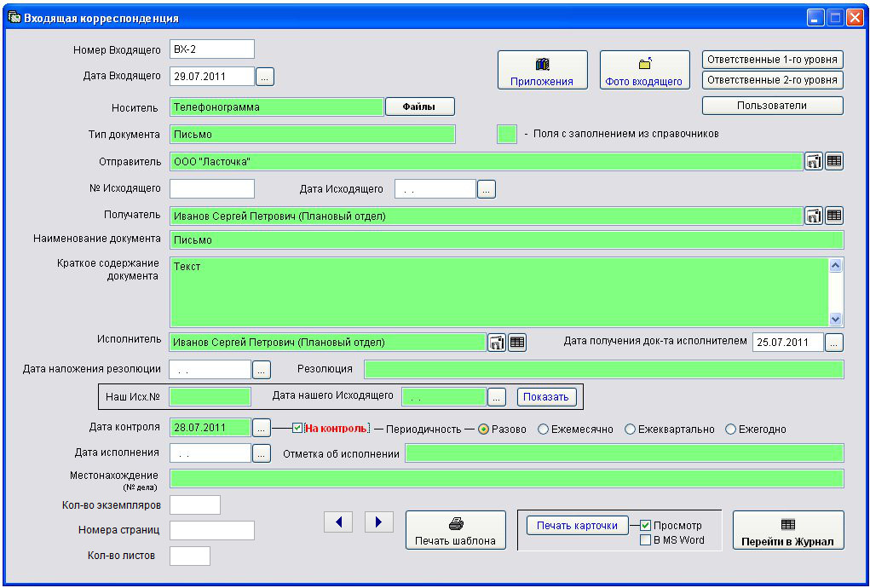Open sender directory icon beside ООО "Ласточка"
870x588 pixels.
(814, 162)
